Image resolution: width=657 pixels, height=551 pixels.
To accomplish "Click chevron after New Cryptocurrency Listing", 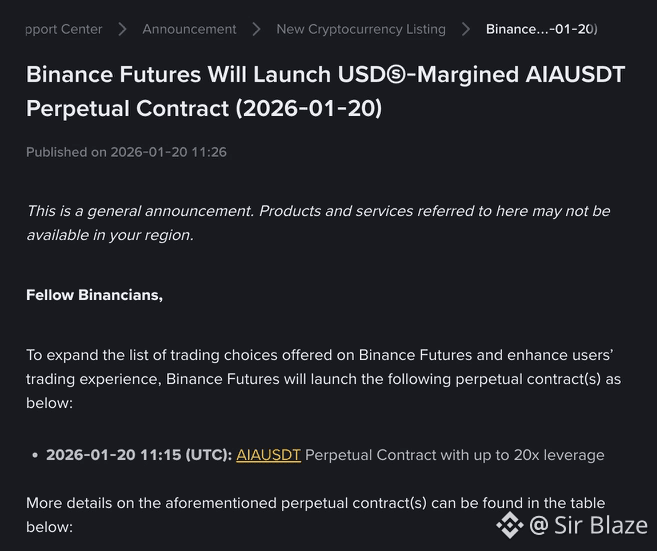I will click(x=466, y=29).
